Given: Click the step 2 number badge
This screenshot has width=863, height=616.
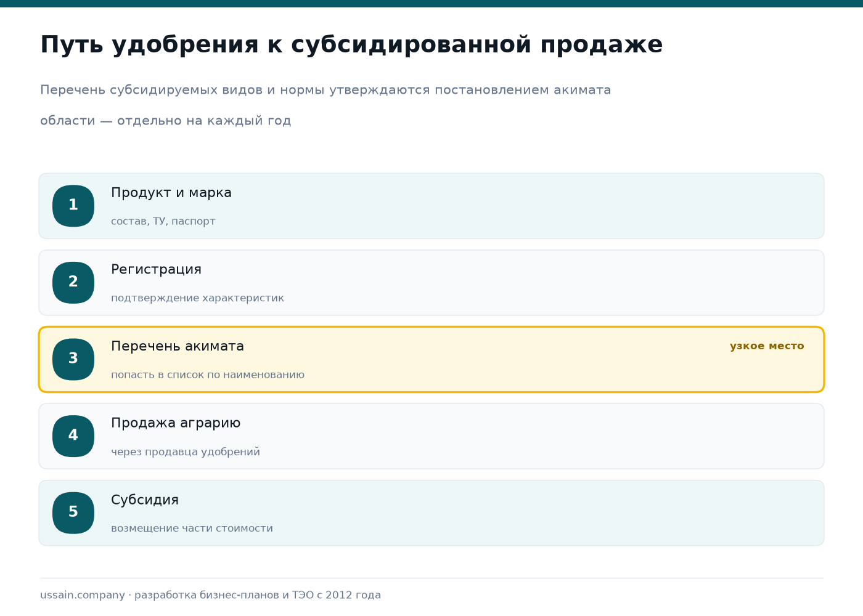Looking at the screenshot, I should coord(73,283).
